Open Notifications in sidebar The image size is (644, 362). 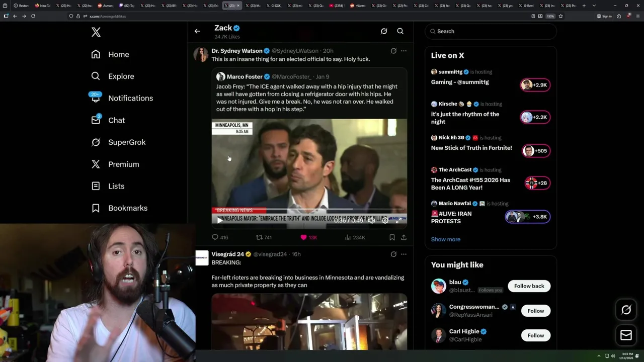pyautogui.click(x=122, y=98)
